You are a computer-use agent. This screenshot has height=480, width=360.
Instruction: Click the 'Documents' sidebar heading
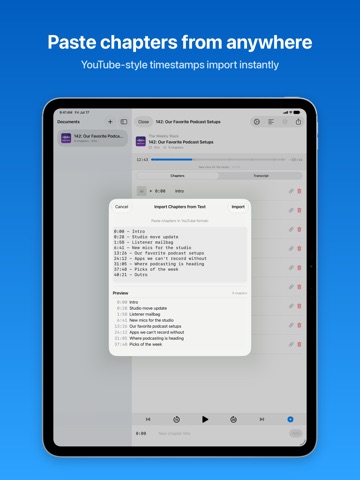pyautogui.click(x=68, y=122)
